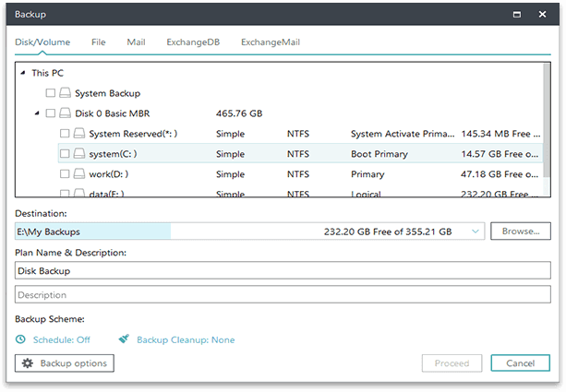Tick the system(C:) volume checkbox
The image size is (566, 392).
[65, 153]
